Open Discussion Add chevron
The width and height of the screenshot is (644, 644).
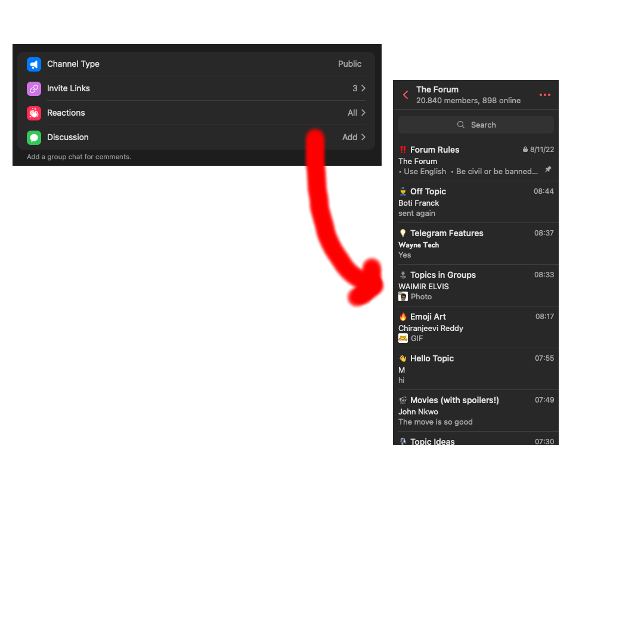point(363,137)
